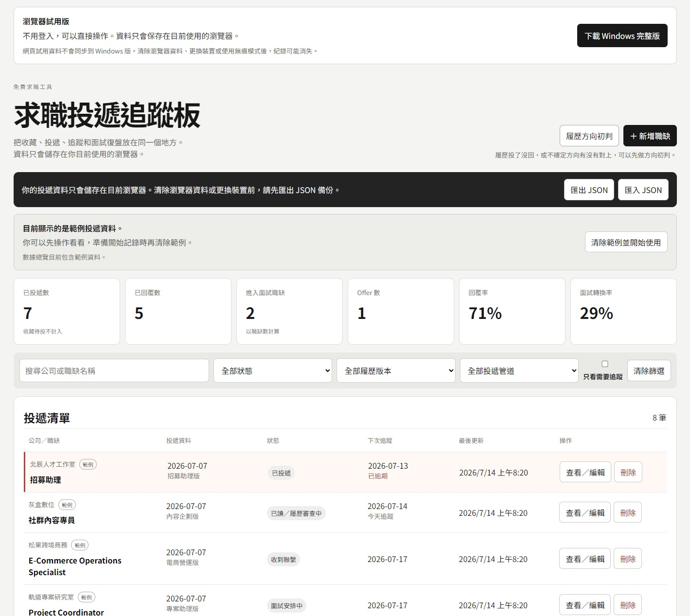This screenshot has height=616, width=690.
Task: Click the 8 筆 count label
Action: [x=659, y=418]
